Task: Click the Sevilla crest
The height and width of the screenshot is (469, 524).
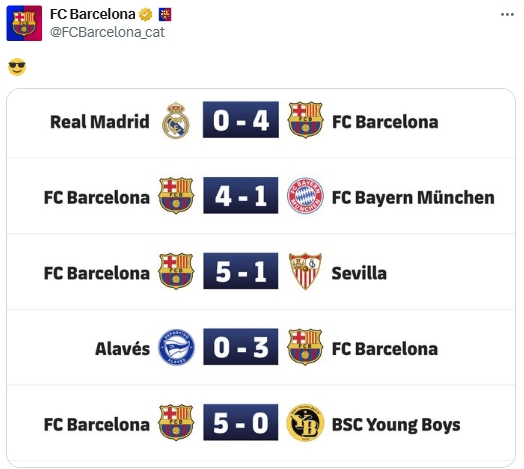Action: [305, 271]
